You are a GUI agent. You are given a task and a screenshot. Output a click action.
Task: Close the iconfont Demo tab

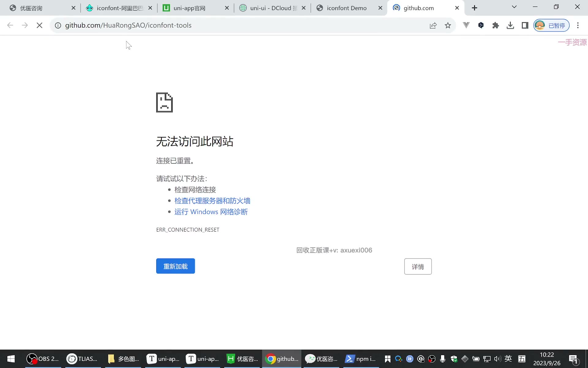pos(380,8)
